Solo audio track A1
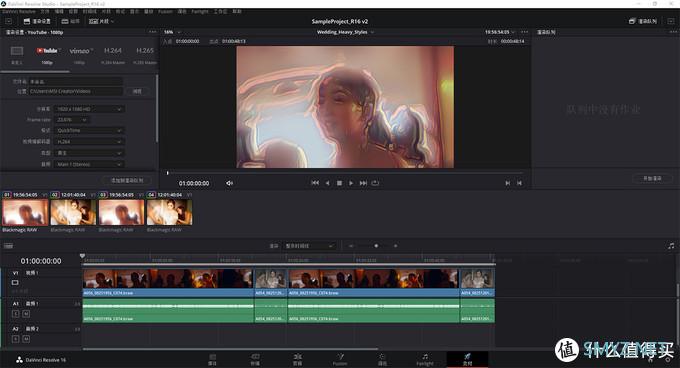680x368 pixels. [16, 313]
